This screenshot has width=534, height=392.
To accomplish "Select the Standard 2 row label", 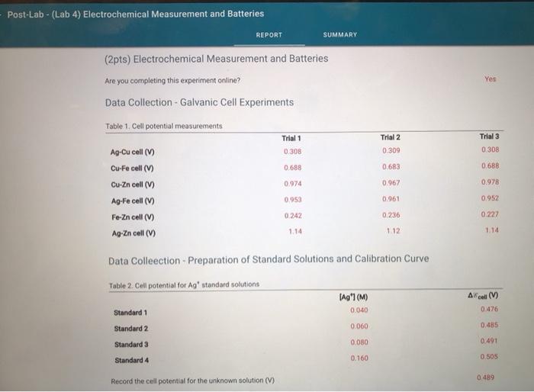I will tap(131, 328).
